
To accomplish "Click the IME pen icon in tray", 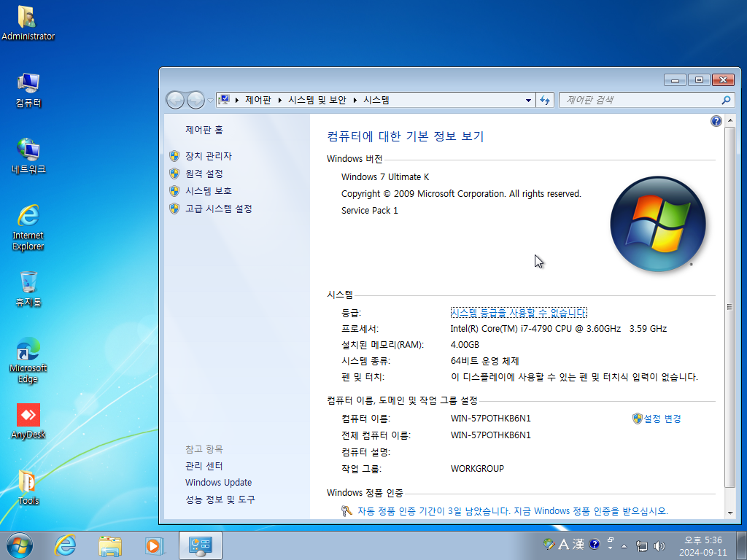I will 549,544.
